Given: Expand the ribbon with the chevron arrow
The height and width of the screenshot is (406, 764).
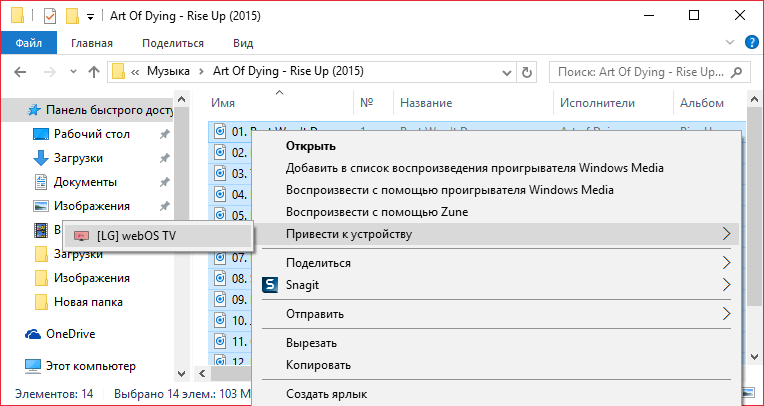Looking at the screenshot, I should [x=729, y=43].
